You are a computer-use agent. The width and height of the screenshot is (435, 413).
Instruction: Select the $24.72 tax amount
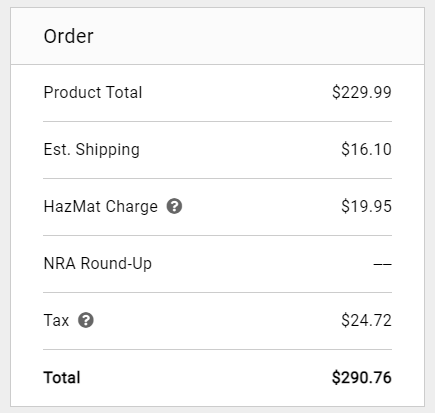tap(366, 320)
